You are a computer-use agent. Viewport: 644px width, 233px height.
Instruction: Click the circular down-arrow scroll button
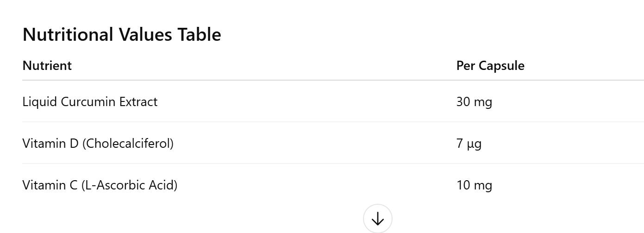(x=378, y=219)
